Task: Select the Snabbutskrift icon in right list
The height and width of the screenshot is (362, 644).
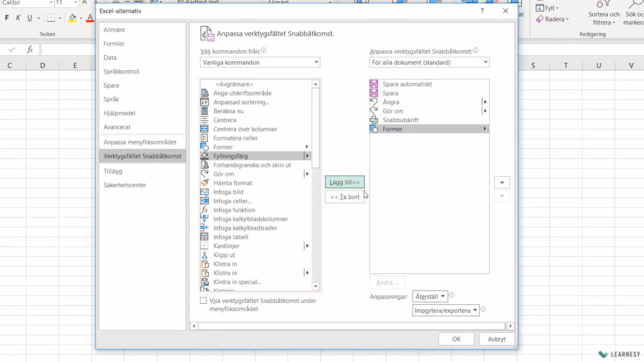Action: coord(374,120)
